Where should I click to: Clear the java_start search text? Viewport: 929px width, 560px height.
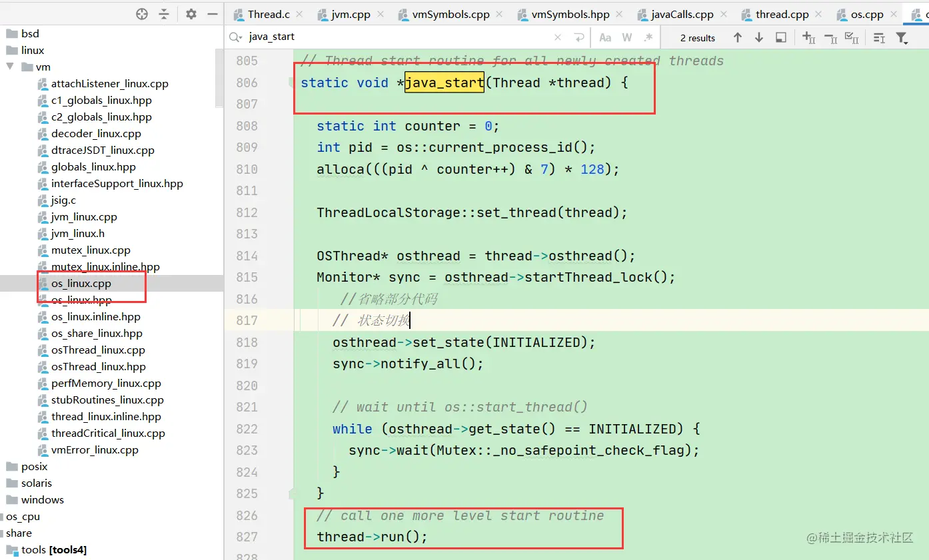558,37
